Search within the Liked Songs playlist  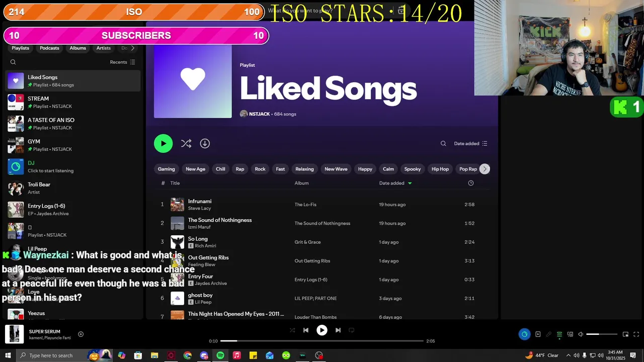click(x=443, y=143)
